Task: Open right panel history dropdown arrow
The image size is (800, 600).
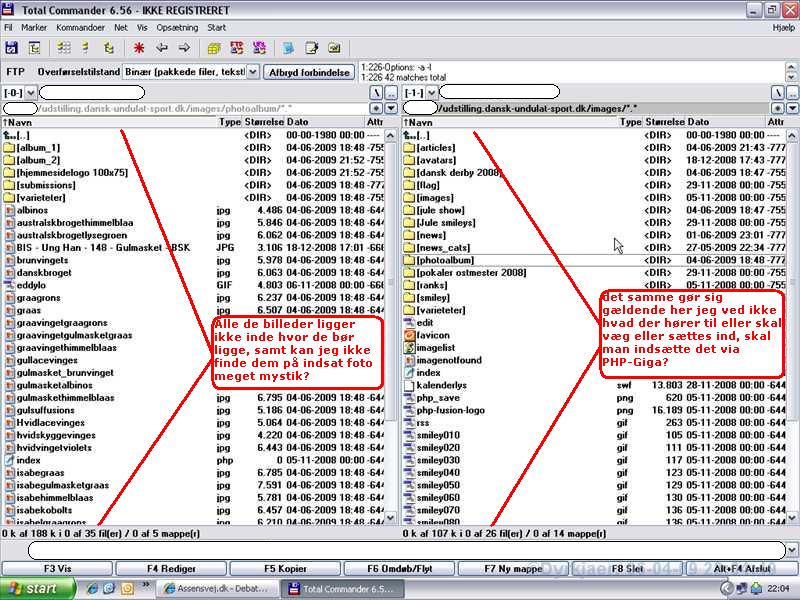Action: pos(792,108)
